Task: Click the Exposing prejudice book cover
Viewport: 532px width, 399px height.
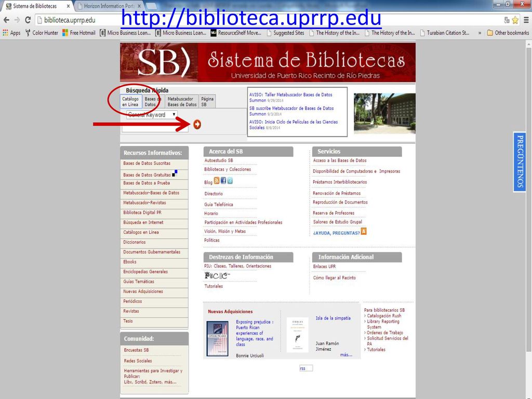Action: 218,338
